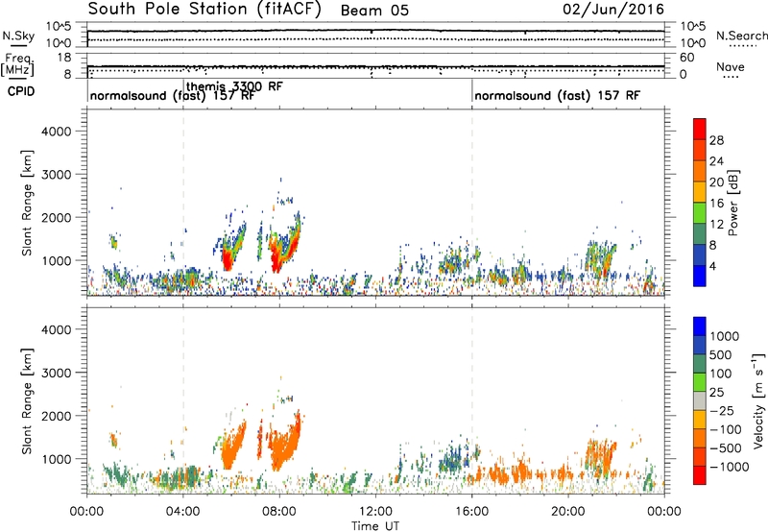Screen dimensions: 768x532
Task: Click the "-25" tick on the velocity colorbar
Action: click(722, 411)
